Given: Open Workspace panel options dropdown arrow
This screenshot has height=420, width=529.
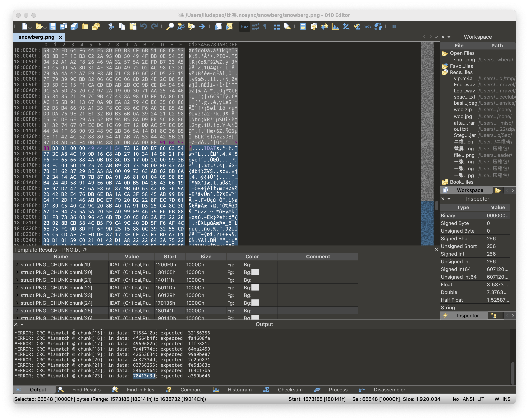Looking at the screenshot, I should tap(449, 37).
